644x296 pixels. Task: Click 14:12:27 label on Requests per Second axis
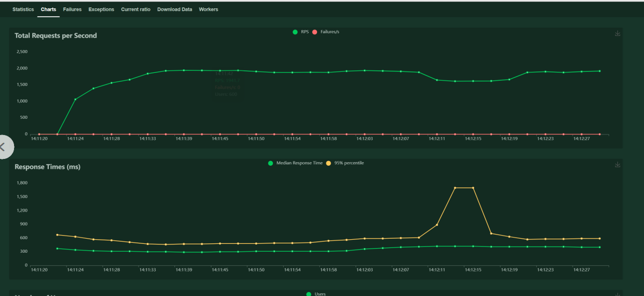pos(582,139)
